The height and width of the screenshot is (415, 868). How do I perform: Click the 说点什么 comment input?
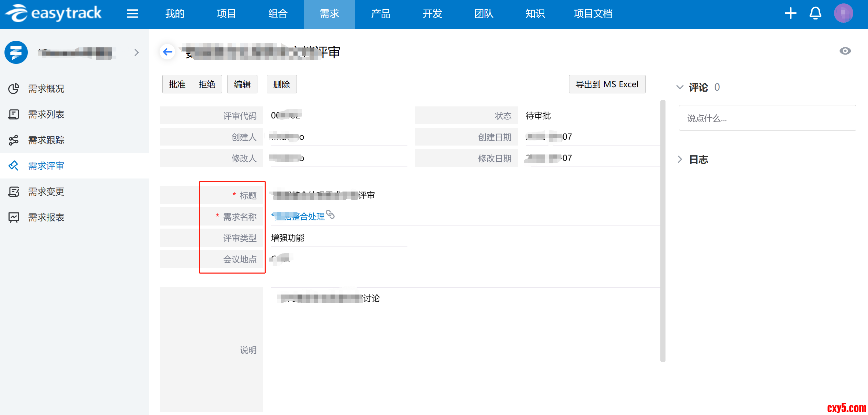coord(767,118)
